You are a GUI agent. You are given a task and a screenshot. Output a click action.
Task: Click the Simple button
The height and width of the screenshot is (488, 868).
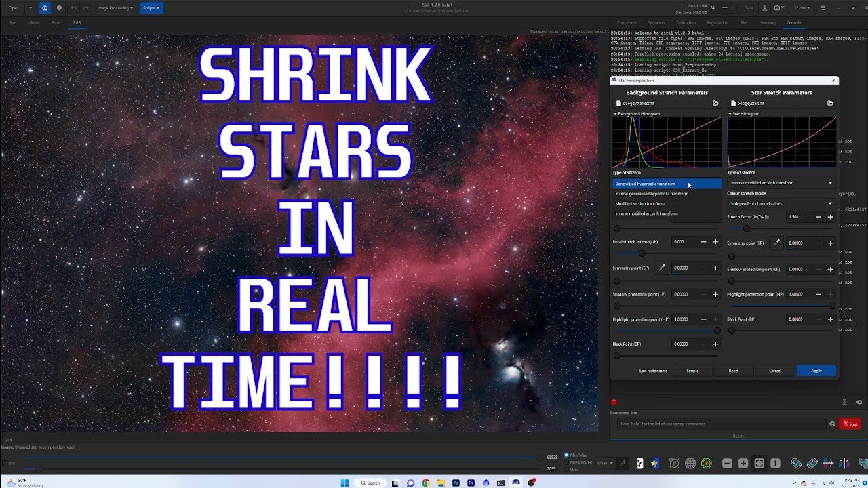pyautogui.click(x=692, y=371)
